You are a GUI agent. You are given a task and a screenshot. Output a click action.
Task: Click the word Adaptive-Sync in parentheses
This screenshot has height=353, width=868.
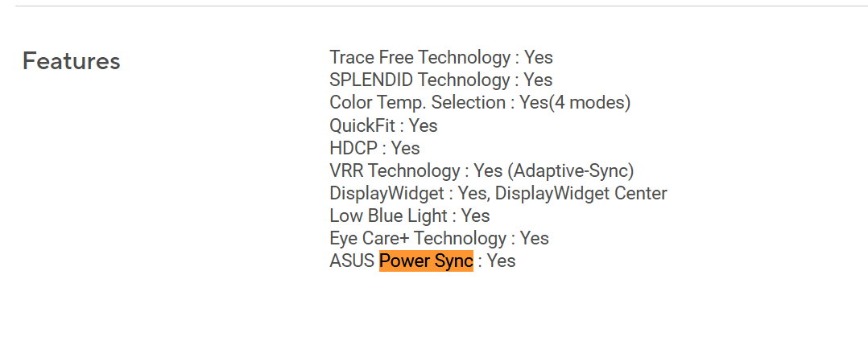click(570, 170)
